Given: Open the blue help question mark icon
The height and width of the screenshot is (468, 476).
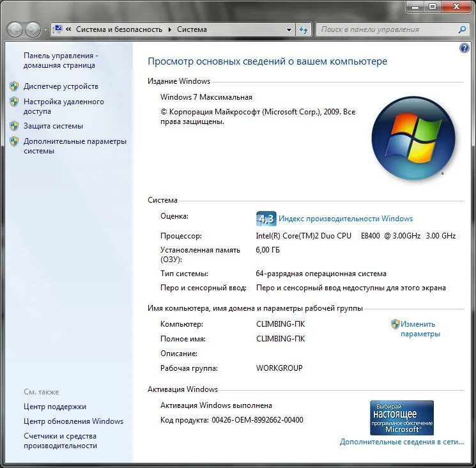Looking at the screenshot, I should [464, 48].
